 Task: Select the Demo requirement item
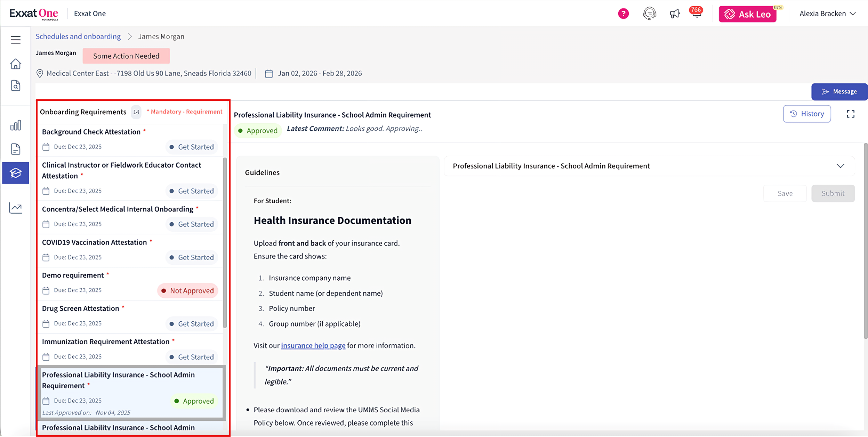point(73,275)
